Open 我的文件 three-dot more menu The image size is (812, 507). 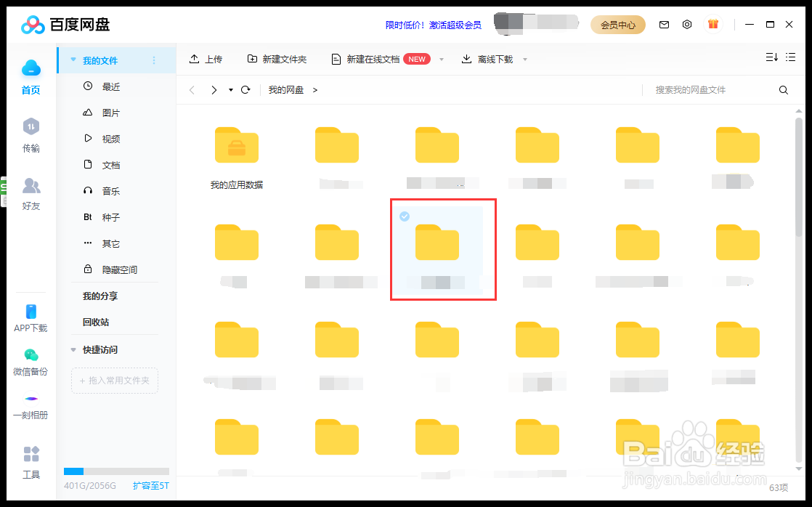pyautogui.click(x=154, y=60)
